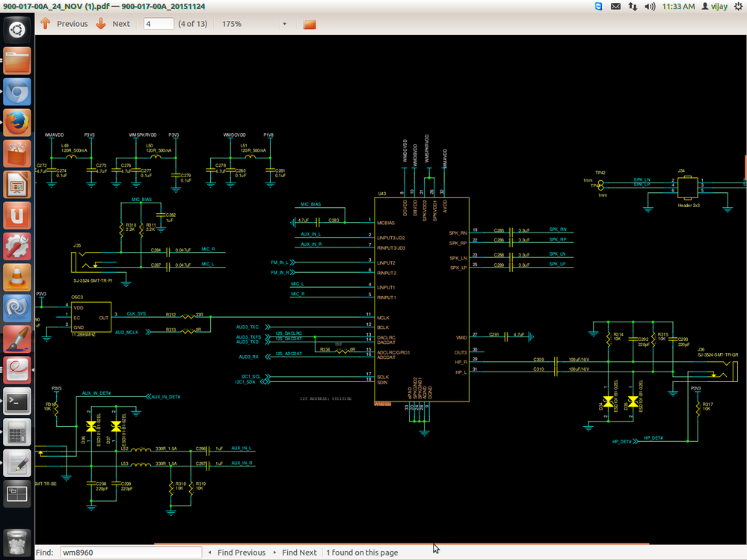Open the Ubuntu Dash home button
This screenshot has height=560, width=747.
pyautogui.click(x=16, y=28)
